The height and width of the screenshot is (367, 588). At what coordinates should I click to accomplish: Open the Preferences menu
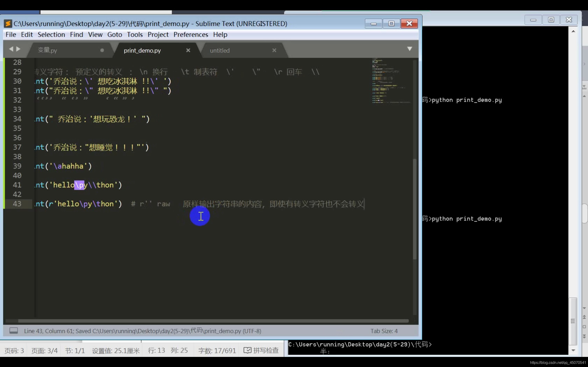pos(191,34)
